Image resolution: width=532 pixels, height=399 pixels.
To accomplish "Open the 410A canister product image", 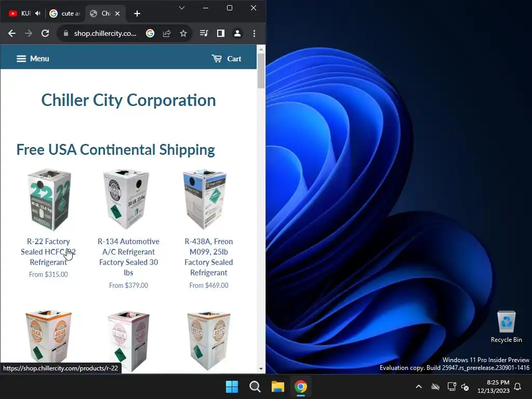I will 129,340.
